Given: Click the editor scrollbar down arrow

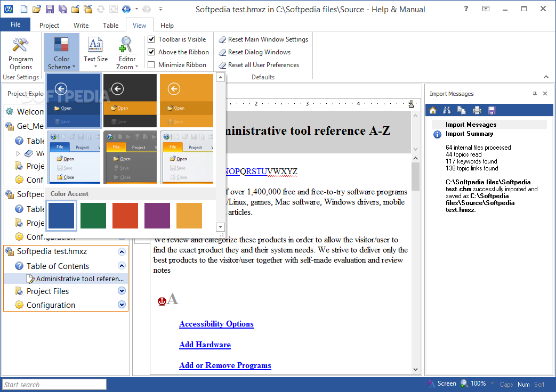Looking at the screenshot, I should (x=416, y=370).
